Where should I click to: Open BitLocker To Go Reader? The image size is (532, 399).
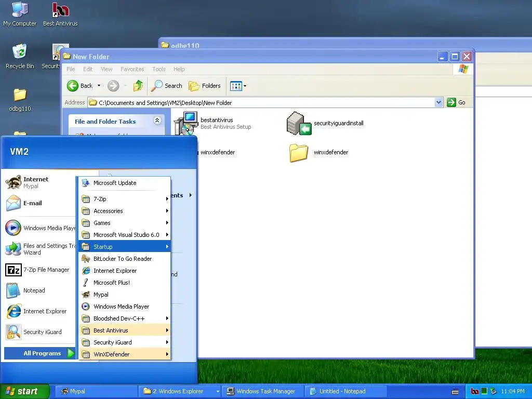pos(125,259)
